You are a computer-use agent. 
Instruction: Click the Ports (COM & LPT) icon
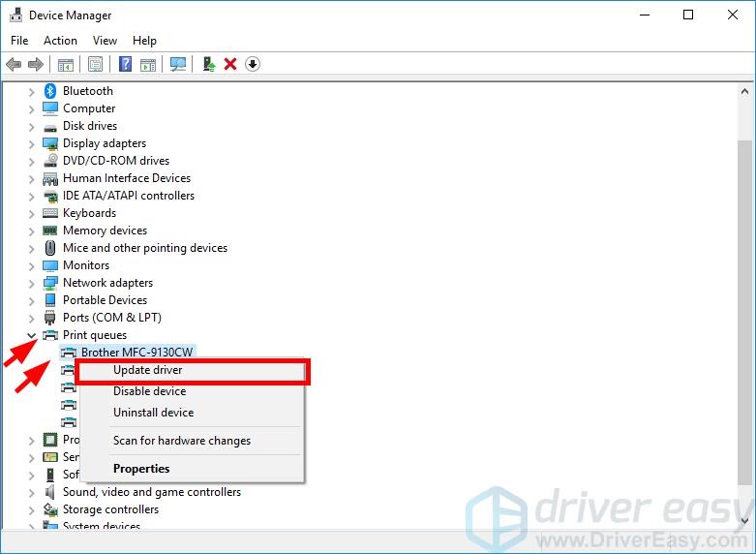click(x=50, y=318)
